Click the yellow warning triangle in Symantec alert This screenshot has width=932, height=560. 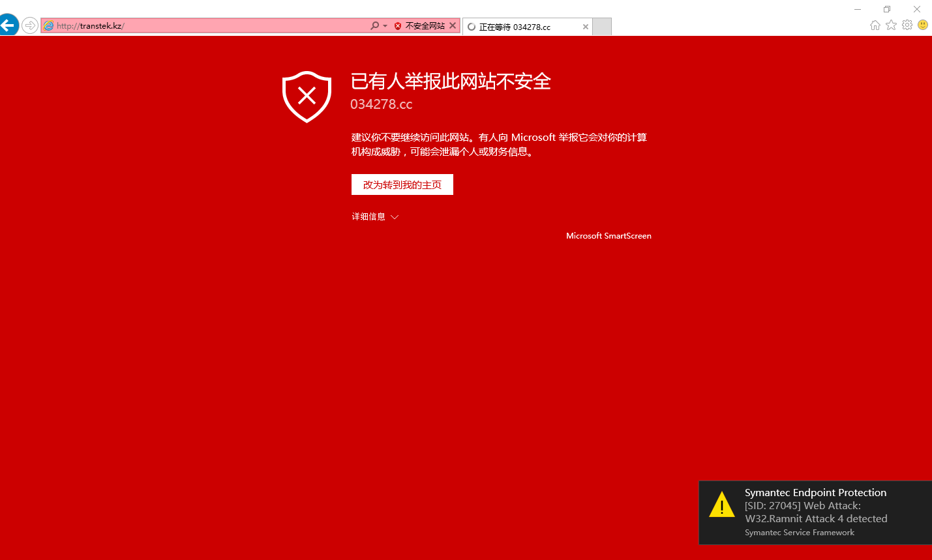click(x=722, y=505)
